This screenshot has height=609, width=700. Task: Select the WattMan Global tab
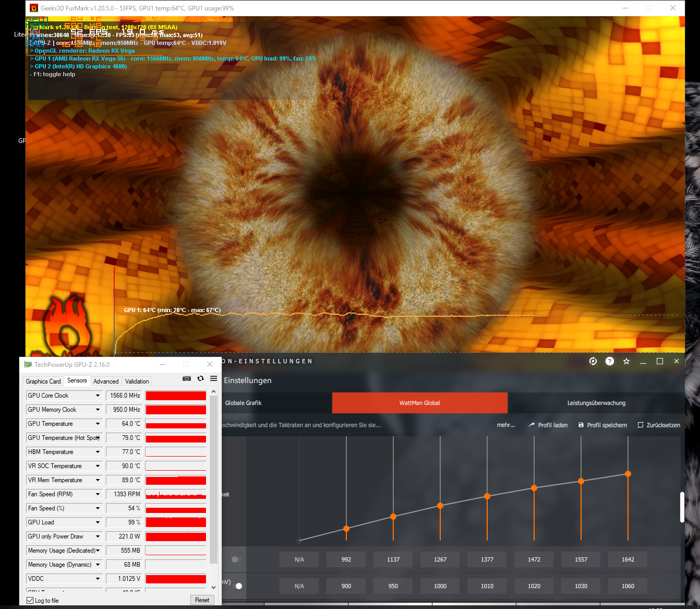pyautogui.click(x=420, y=403)
